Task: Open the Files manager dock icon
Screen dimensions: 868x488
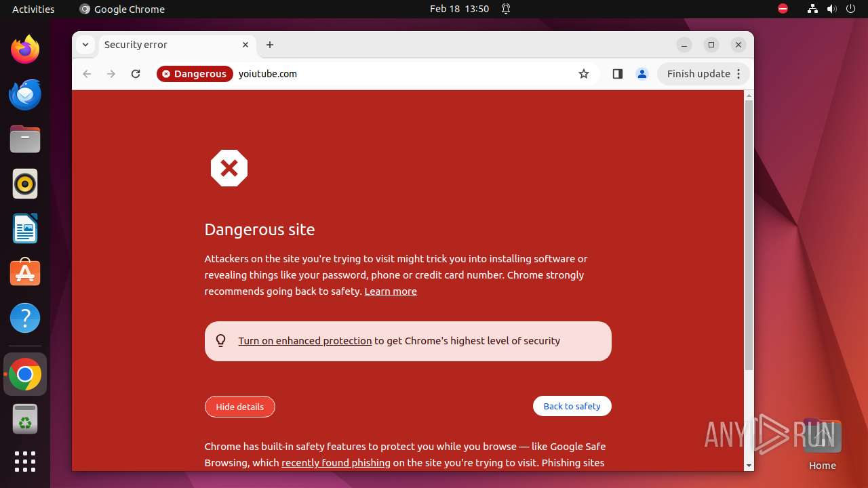Action: click(x=25, y=140)
